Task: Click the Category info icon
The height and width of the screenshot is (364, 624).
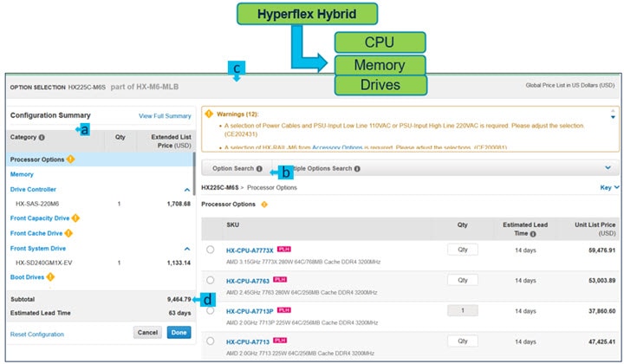Action: [x=41, y=137]
